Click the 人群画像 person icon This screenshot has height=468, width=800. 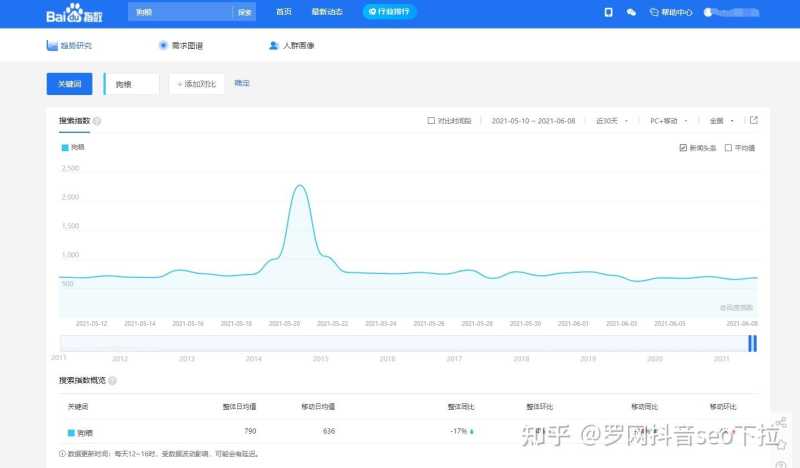(273, 45)
